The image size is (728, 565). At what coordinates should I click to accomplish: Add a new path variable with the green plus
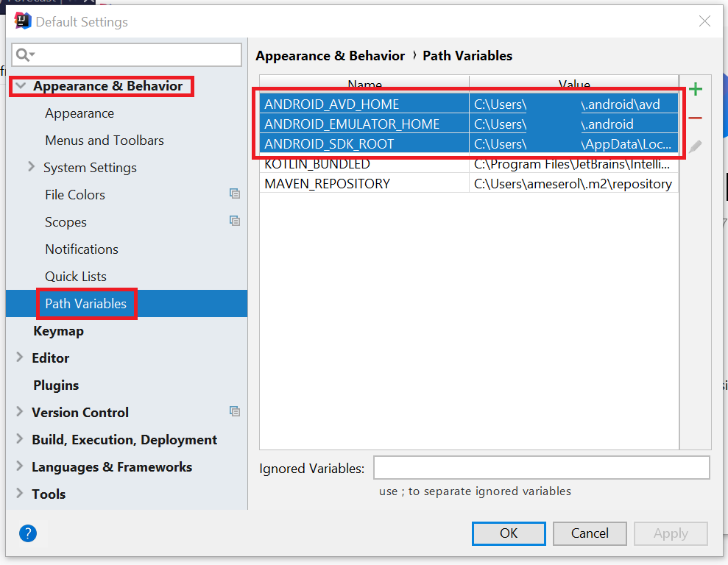coord(695,89)
